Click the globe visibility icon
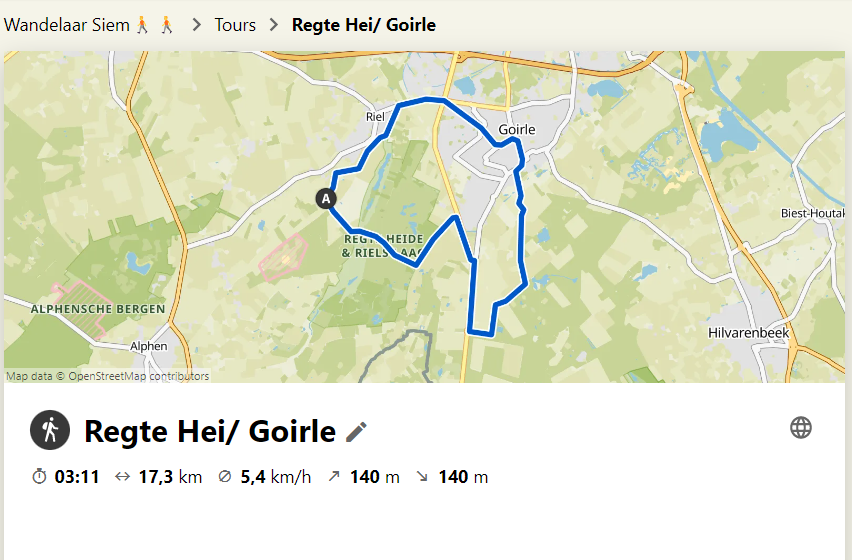The width and height of the screenshot is (852, 560). click(801, 428)
